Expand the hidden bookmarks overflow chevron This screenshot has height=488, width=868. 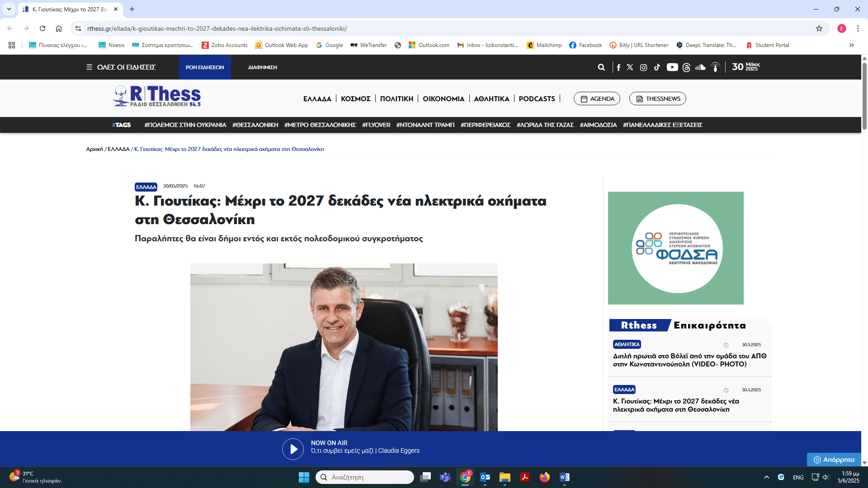(851, 45)
